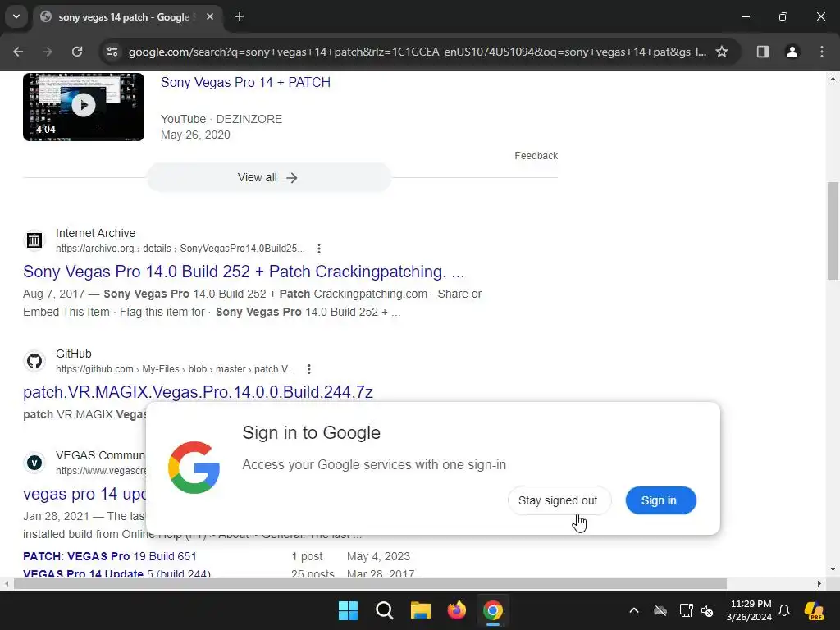Click the blue 'Sign in' button
This screenshot has height=630, width=840.
pyautogui.click(x=660, y=500)
